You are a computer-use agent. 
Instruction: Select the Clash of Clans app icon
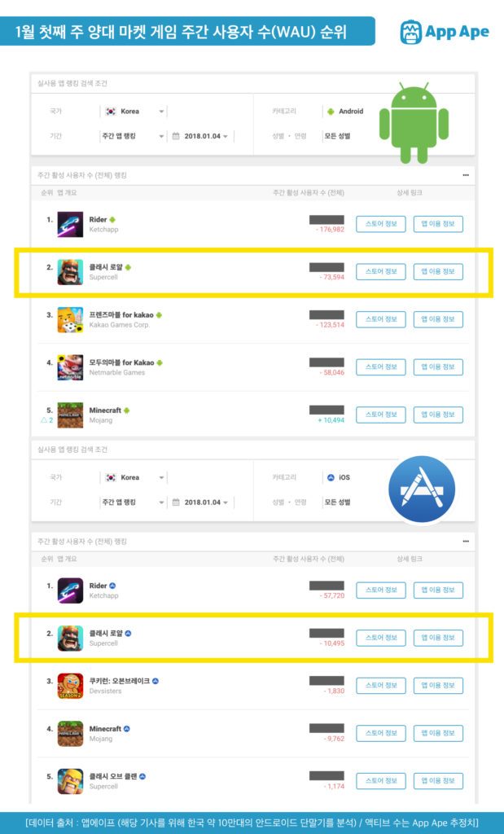[x=70, y=781]
